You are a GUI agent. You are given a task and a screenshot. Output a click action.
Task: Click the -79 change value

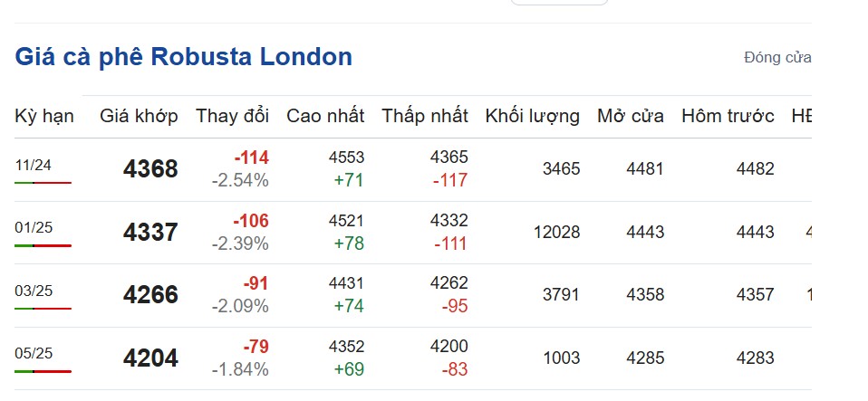pyautogui.click(x=256, y=347)
